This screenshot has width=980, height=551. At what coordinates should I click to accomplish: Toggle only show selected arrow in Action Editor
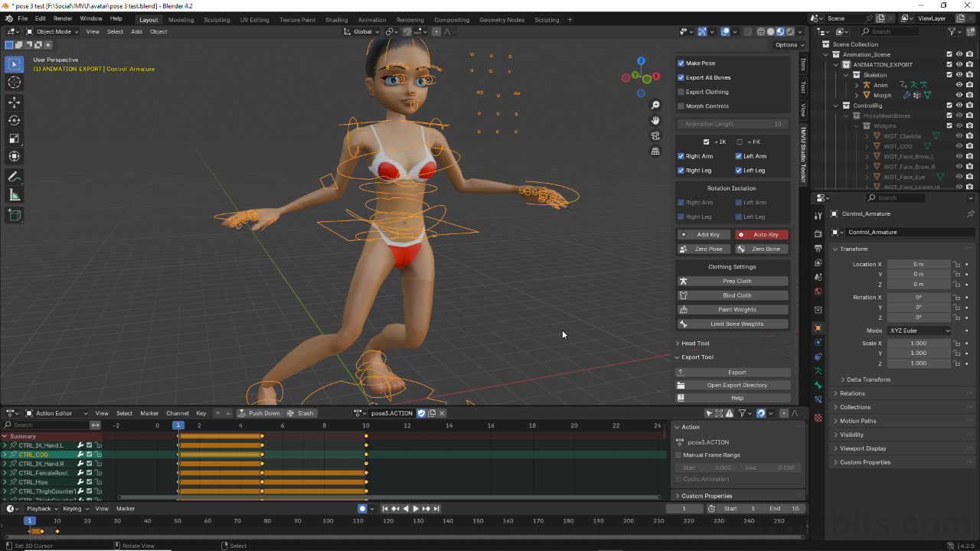point(709,413)
